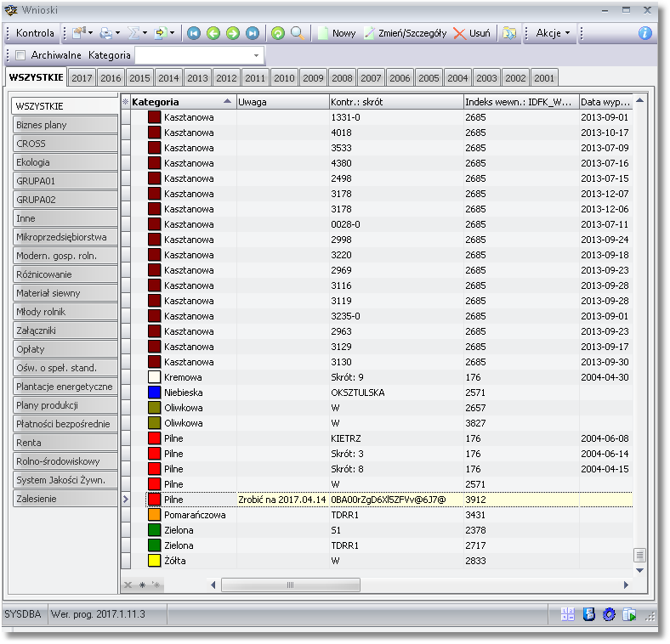Click the horizontal scroll right arrow
The image size is (670, 644).
626,585
